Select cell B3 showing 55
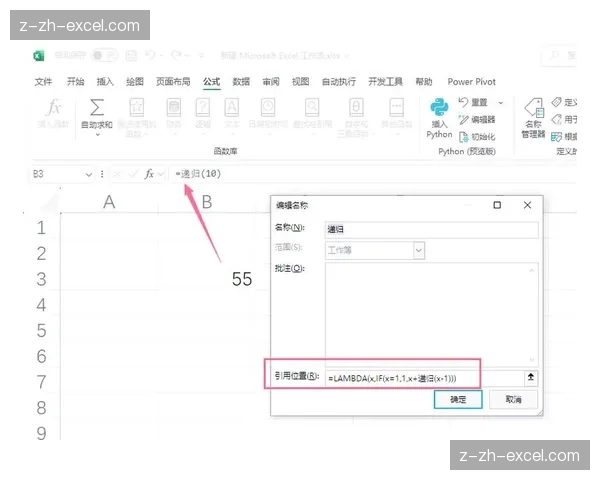Viewport: 600px width, 480px height. tap(207, 279)
